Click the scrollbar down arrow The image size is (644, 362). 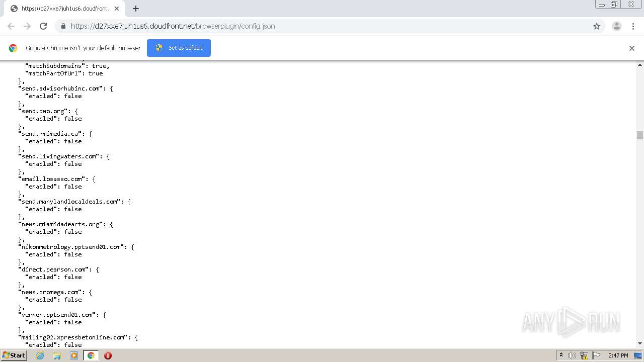click(640, 343)
